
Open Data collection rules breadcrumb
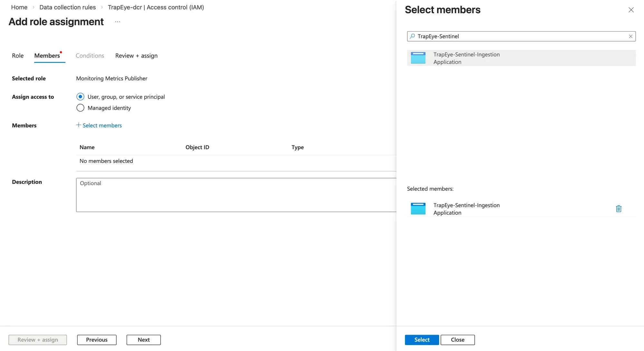pos(68,7)
